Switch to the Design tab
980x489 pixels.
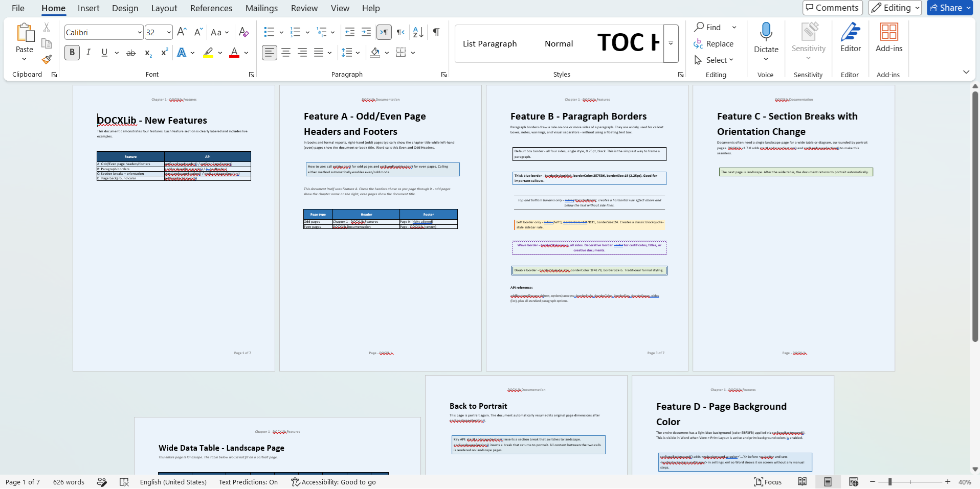pos(125,8)
